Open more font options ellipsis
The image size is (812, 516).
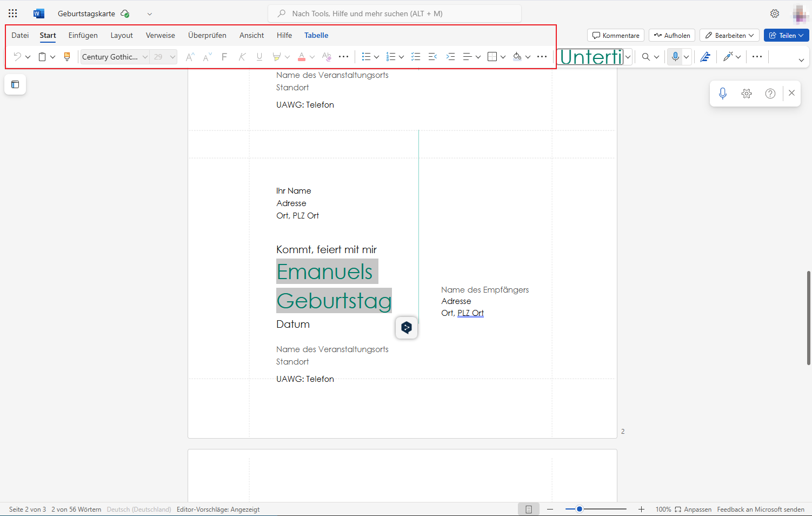click(x=344, y=57)
